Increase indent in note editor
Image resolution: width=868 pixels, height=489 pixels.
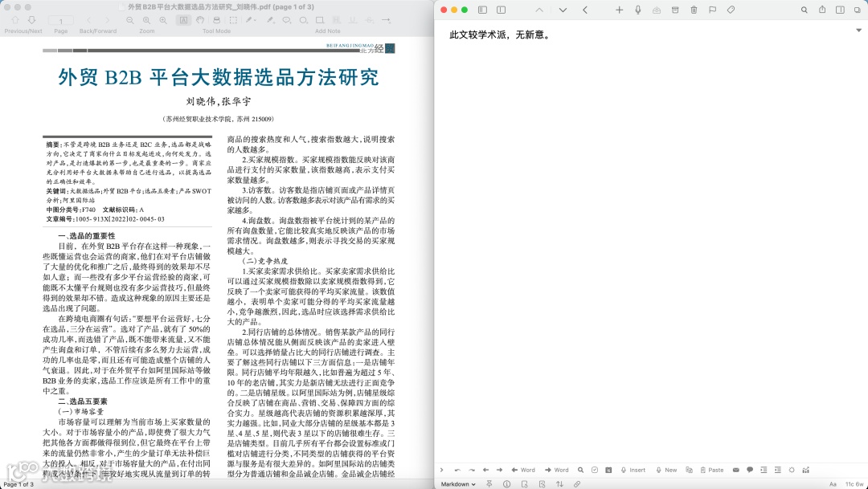click(x=764, y=471)
